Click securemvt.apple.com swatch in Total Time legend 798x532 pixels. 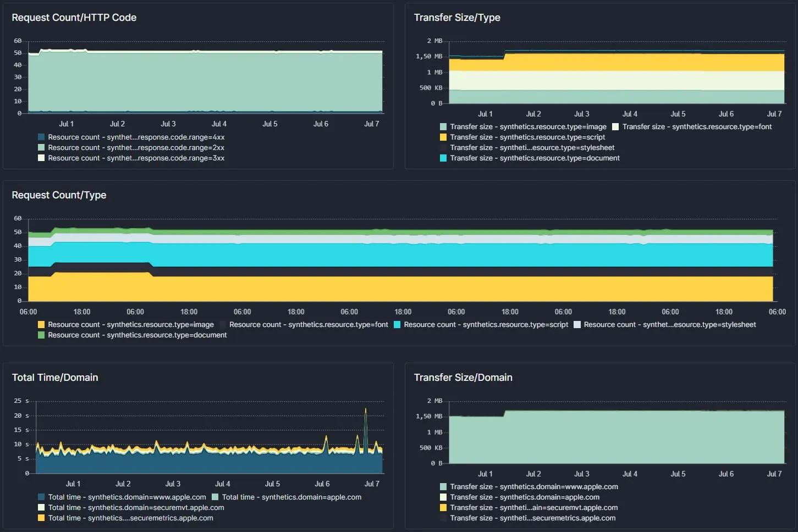[41, 508]
